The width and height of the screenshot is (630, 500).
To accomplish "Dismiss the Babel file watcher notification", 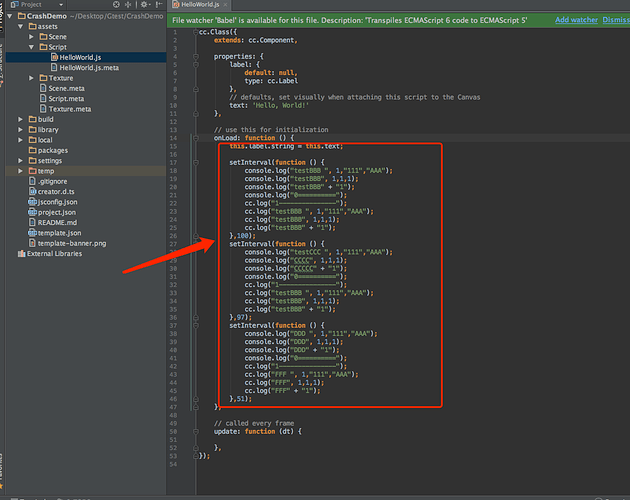I will 617,19.
